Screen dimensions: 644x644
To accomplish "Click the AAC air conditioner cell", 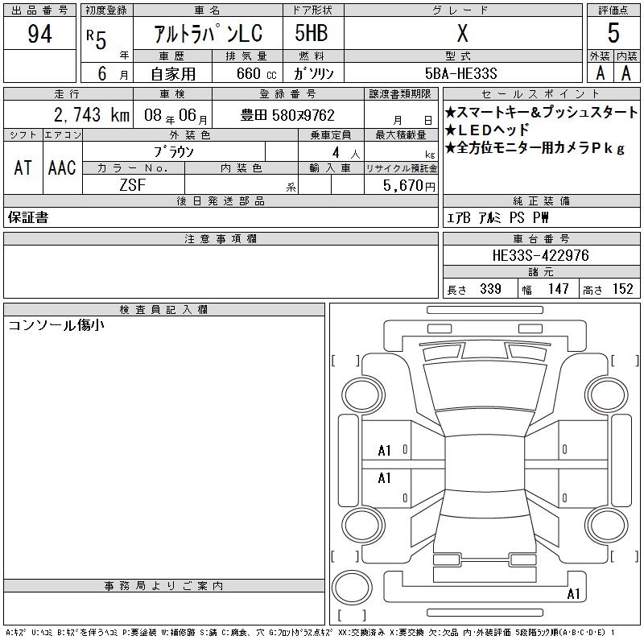I will tap(62, 167).
